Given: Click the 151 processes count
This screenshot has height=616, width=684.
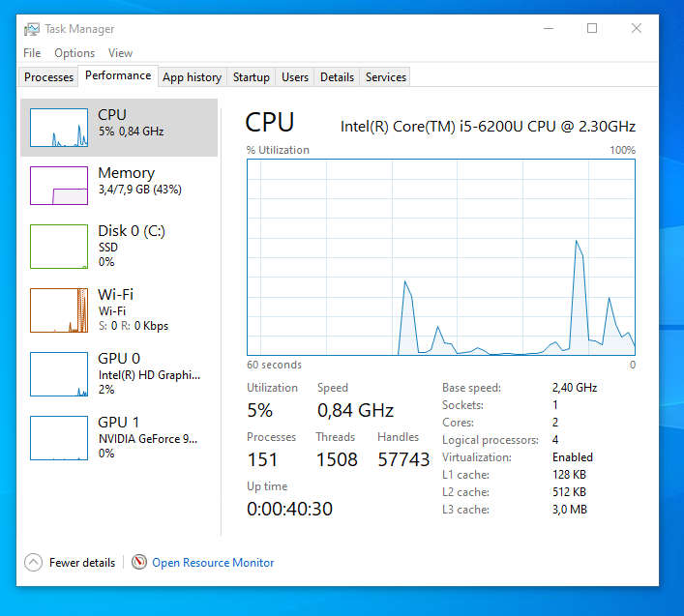Looking at the screenshot, I should (262, 459).
